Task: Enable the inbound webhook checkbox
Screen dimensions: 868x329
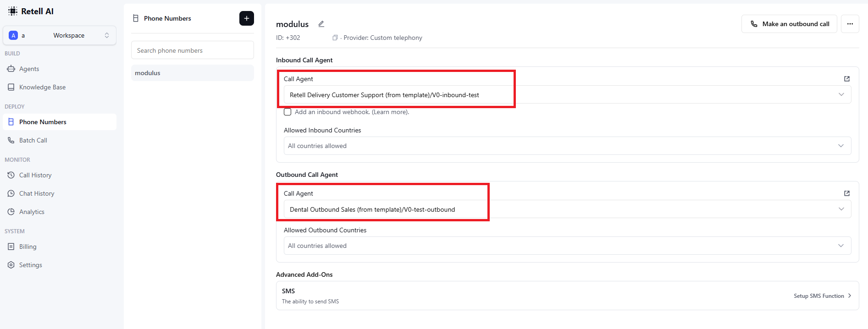Action: coord(287,112)
